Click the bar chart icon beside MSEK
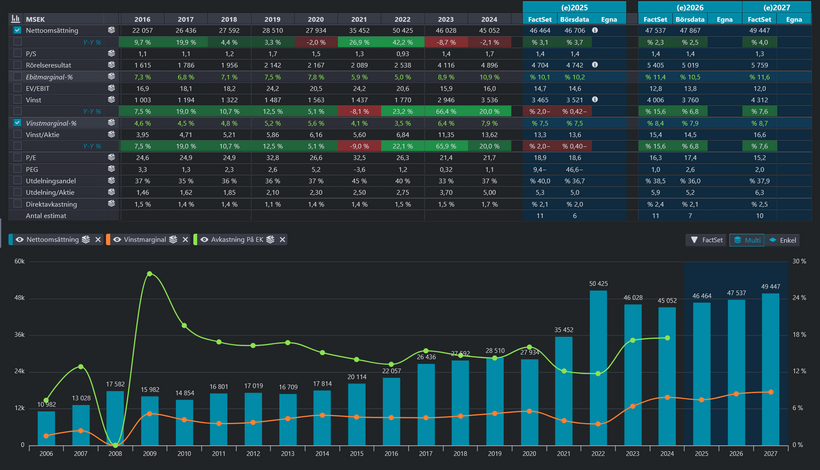 coord(16,18)
